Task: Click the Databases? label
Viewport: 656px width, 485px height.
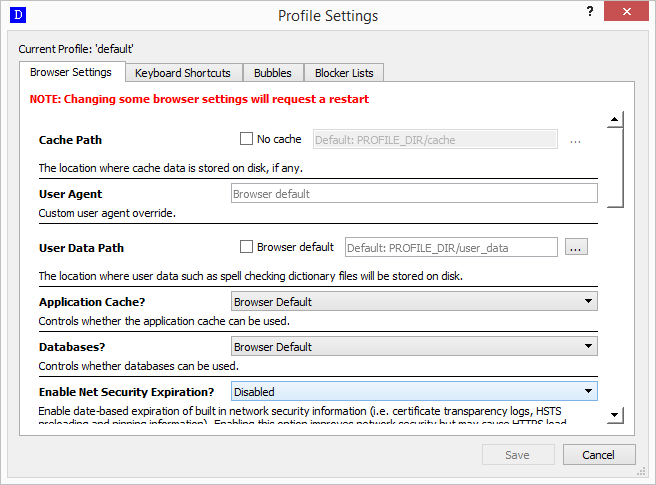Action: coord(72,347)
